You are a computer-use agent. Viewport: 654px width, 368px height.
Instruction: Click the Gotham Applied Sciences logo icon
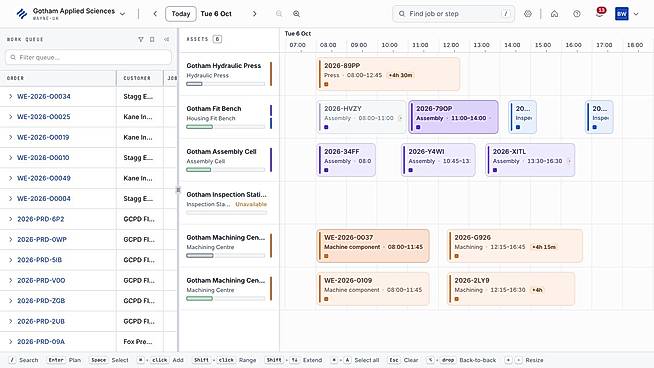[22, 14]
